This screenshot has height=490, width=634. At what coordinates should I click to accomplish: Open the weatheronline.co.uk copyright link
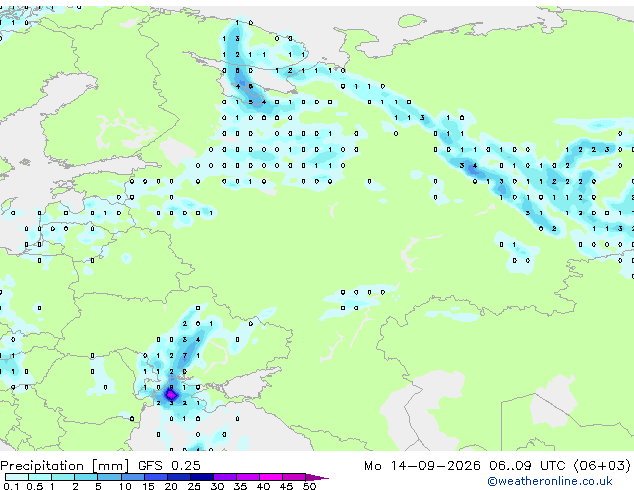(550, 481)
